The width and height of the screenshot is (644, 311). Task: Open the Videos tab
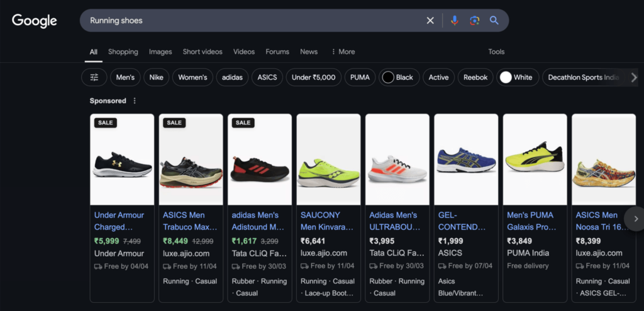point(244,52)
